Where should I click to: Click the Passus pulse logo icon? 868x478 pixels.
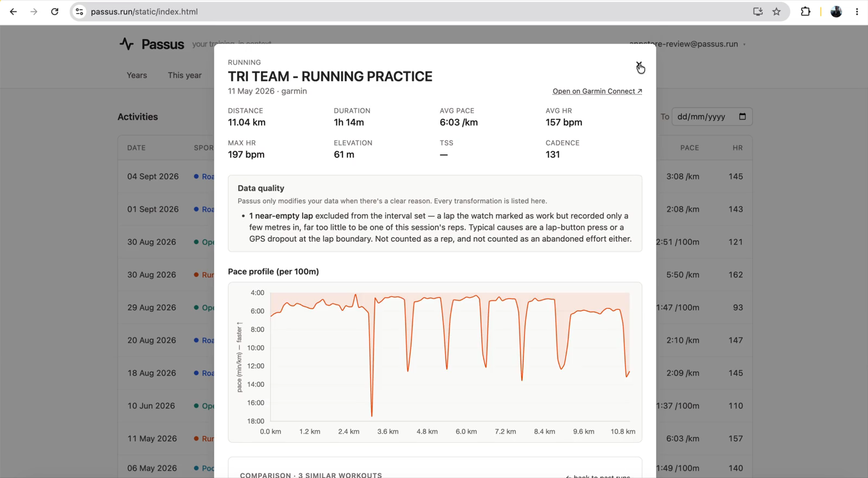(x=126, y=44)
